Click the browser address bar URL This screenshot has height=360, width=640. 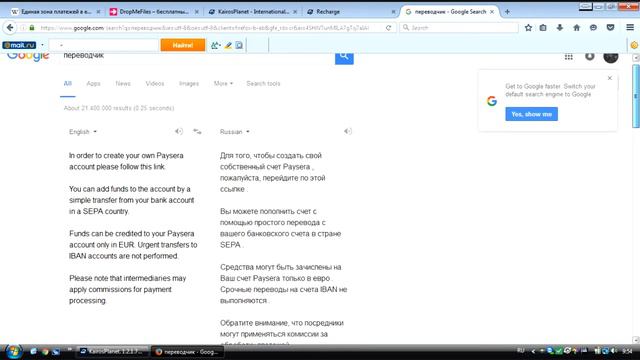pyautogui.click(x=204, y=28)
